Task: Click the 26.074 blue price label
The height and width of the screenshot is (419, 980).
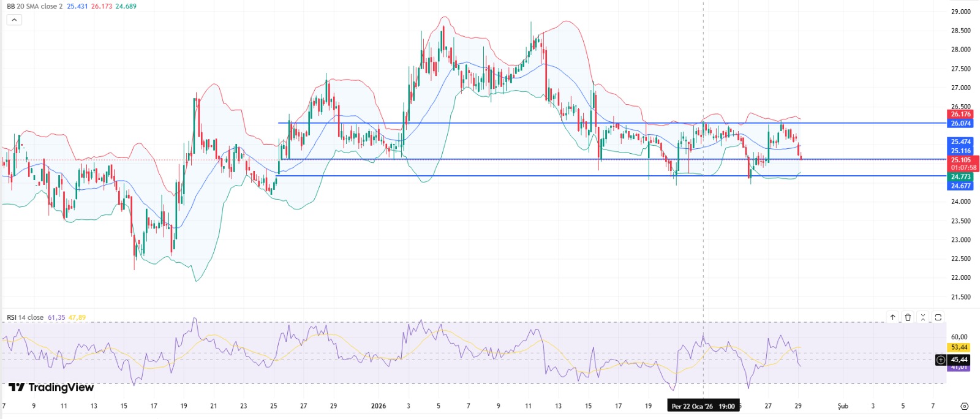Action: [960, 124]
